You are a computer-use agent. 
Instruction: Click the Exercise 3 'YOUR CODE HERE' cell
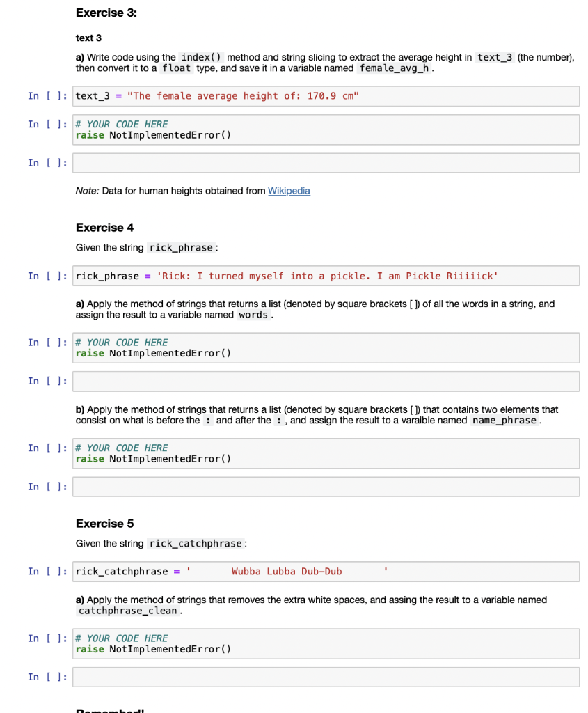coord(326,130)
